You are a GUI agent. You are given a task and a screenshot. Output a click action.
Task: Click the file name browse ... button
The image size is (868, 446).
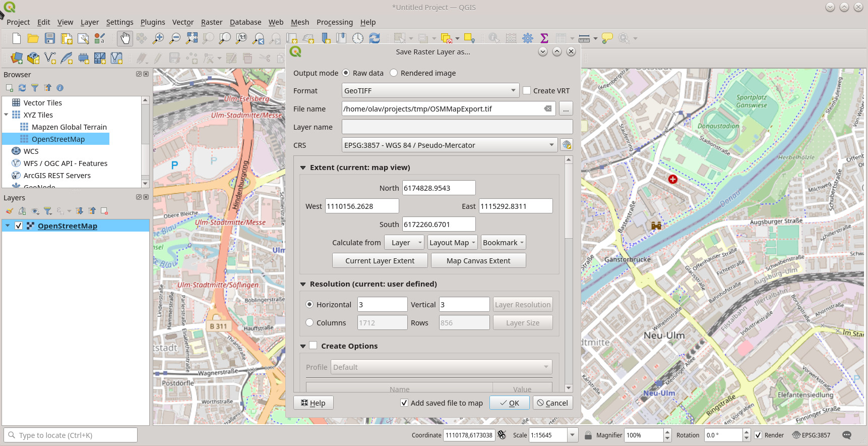point(566,109)
